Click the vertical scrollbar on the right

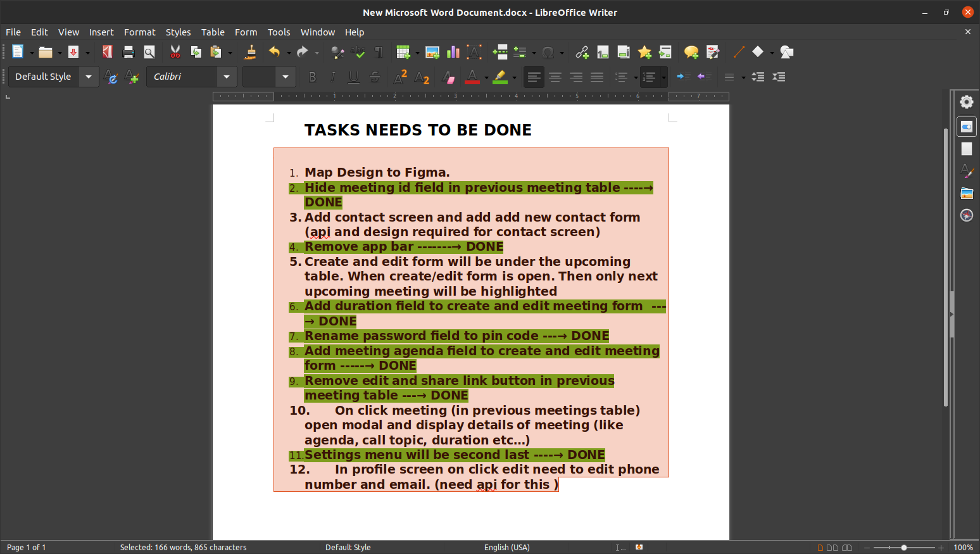(x=945, y=266)
